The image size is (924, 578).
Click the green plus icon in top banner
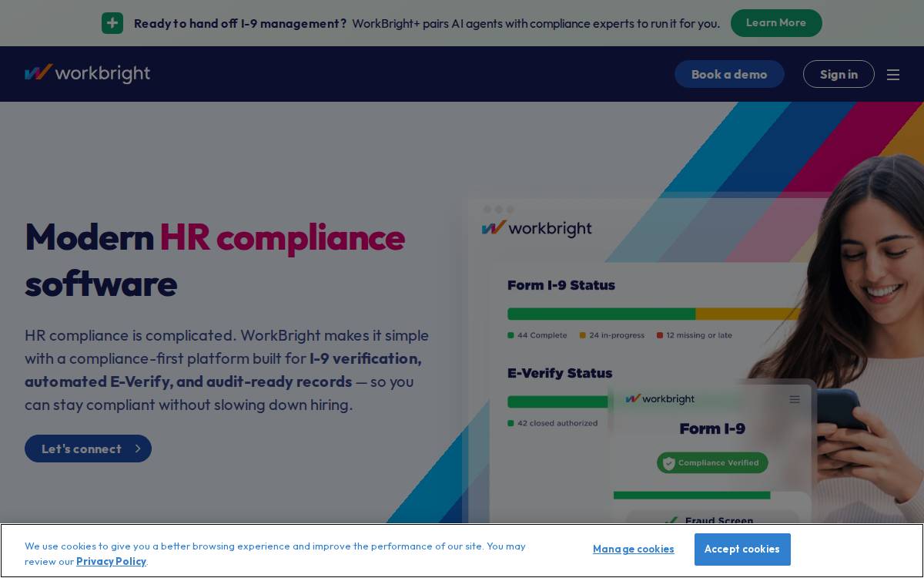click(x=112, y=23)
